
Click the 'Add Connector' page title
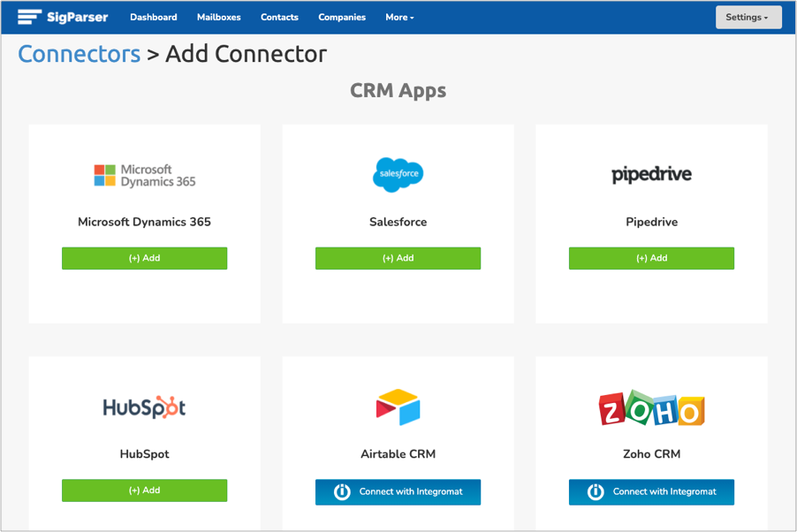coord(246,54)
